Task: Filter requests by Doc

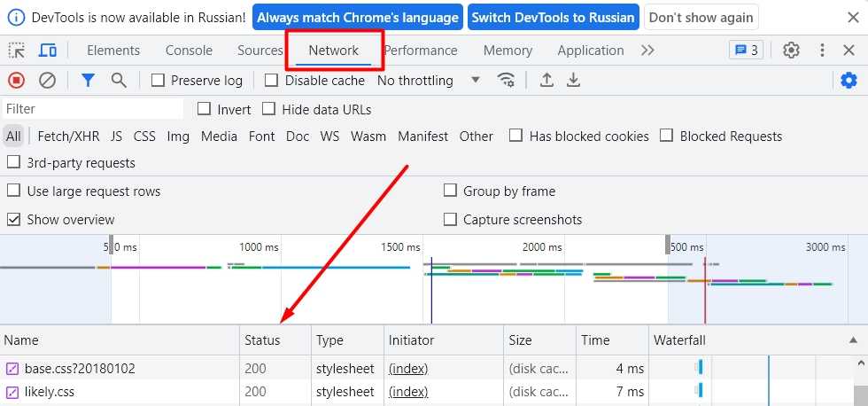Action: (x=298, y=137)
